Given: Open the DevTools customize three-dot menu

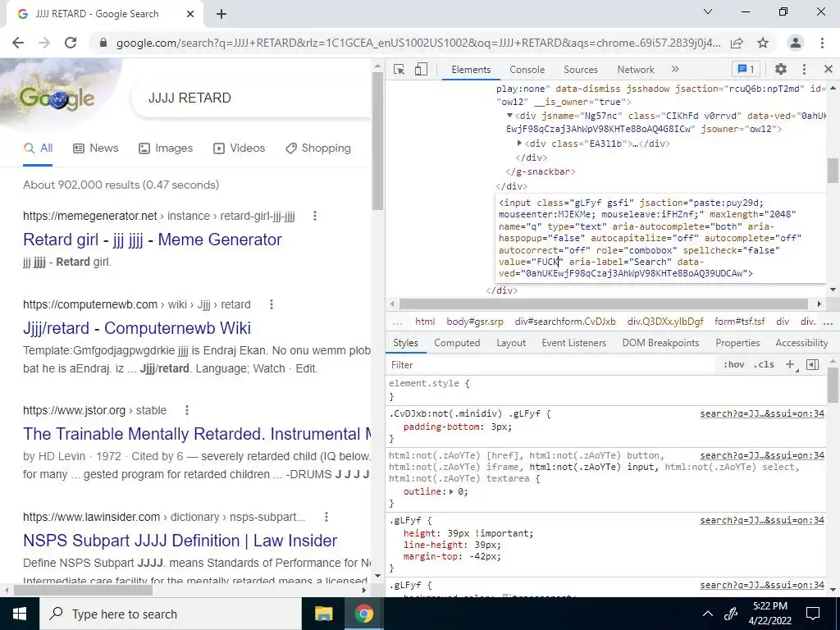Looking at the screenshot, I should click(804, 69).
